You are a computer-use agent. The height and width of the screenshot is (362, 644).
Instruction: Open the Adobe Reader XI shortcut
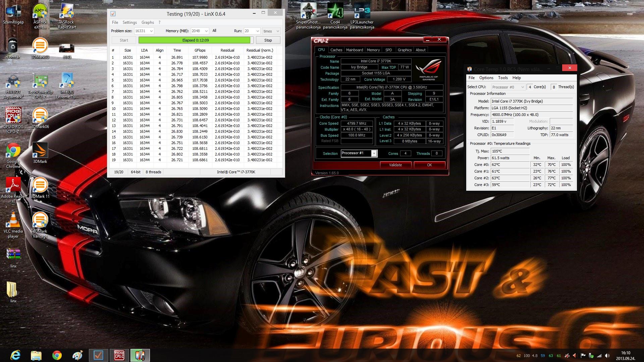[x=13, y=190]
